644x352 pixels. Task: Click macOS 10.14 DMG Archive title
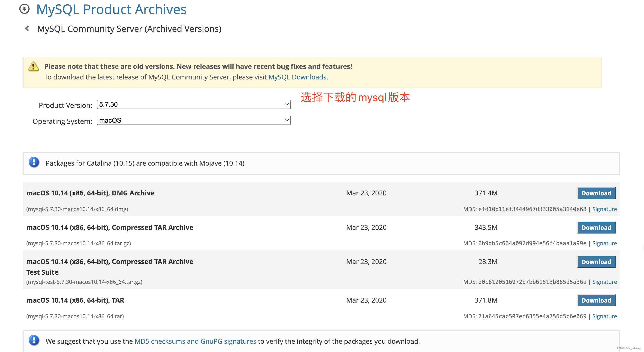90,193
